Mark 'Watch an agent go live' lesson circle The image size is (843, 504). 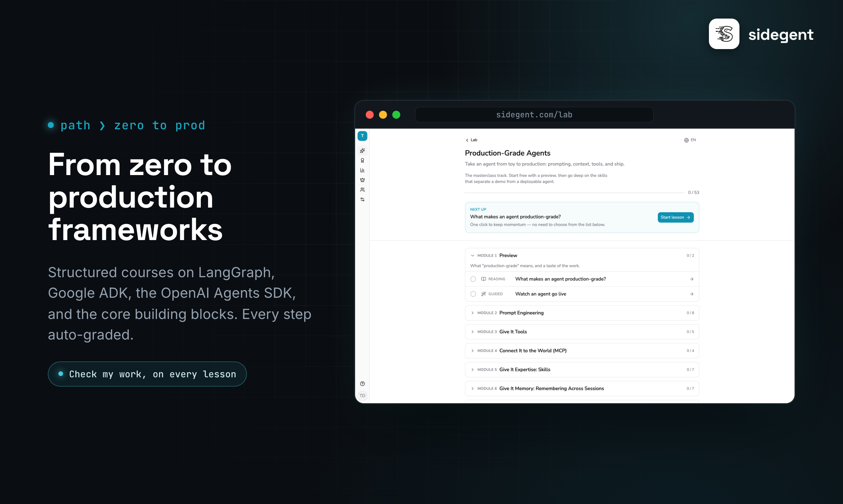pyautogui.click(x=473, y=294)
